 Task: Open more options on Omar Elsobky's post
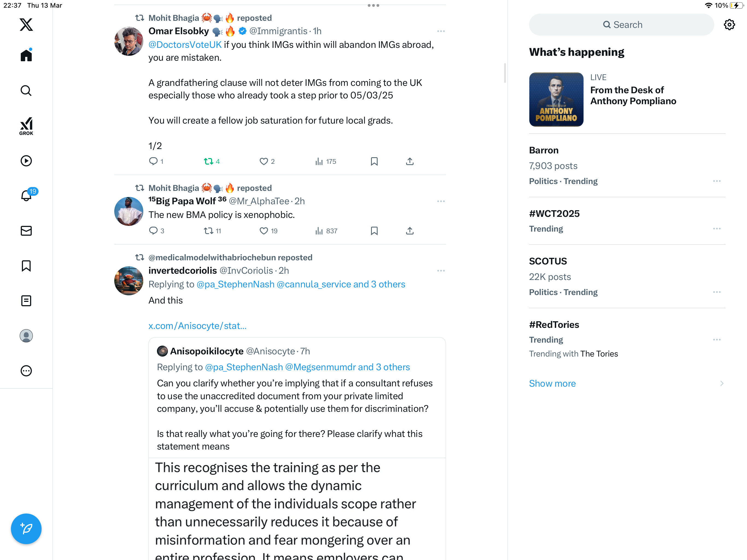coord(441,31)
